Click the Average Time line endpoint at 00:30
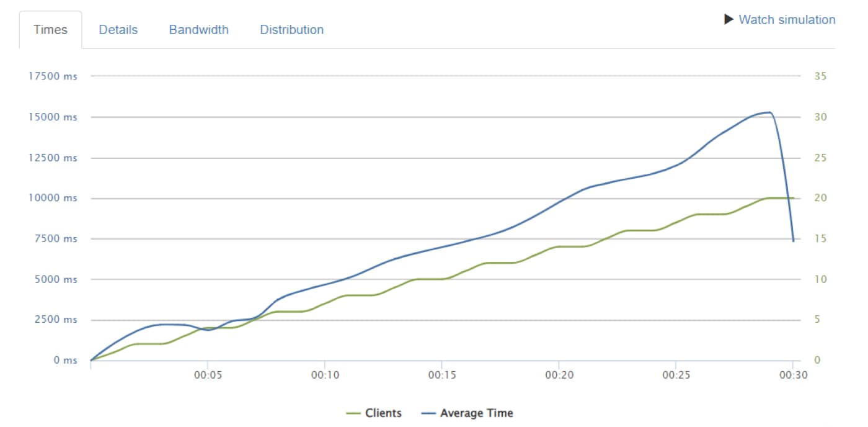This screenshot has width=868, height=427. click(793, 241)
